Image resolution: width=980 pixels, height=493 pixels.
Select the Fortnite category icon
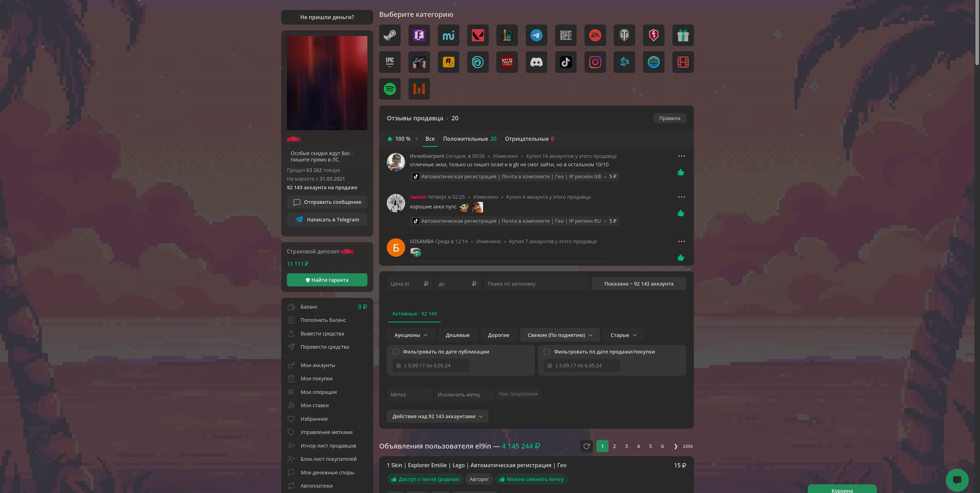click(419, 35)
